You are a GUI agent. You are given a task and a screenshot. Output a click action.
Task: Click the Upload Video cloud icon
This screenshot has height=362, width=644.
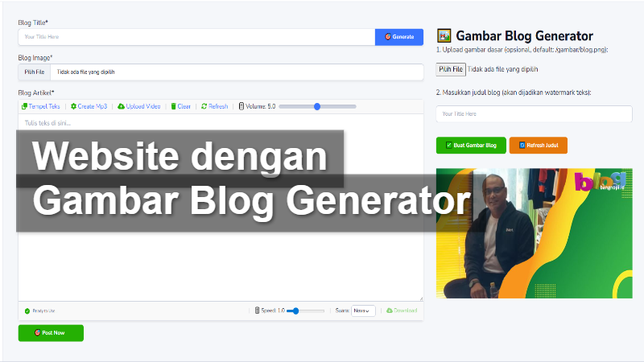[x=121, y=106]
